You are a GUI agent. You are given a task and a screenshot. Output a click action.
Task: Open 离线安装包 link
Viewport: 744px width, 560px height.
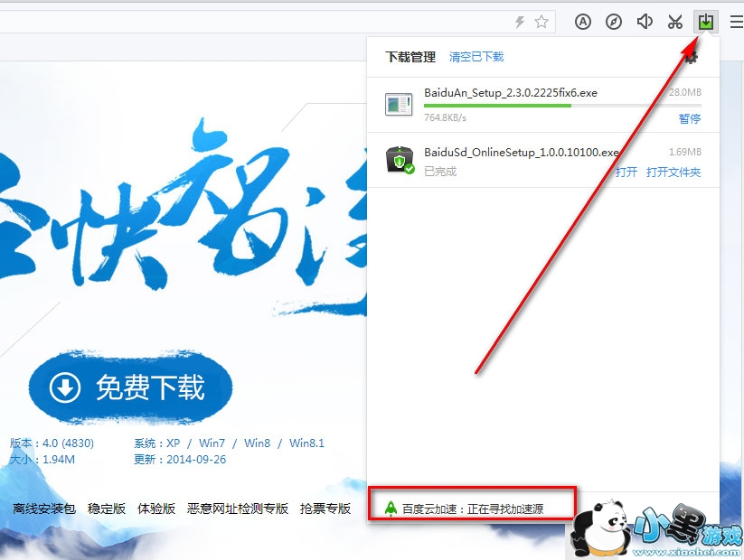point(44,509)
